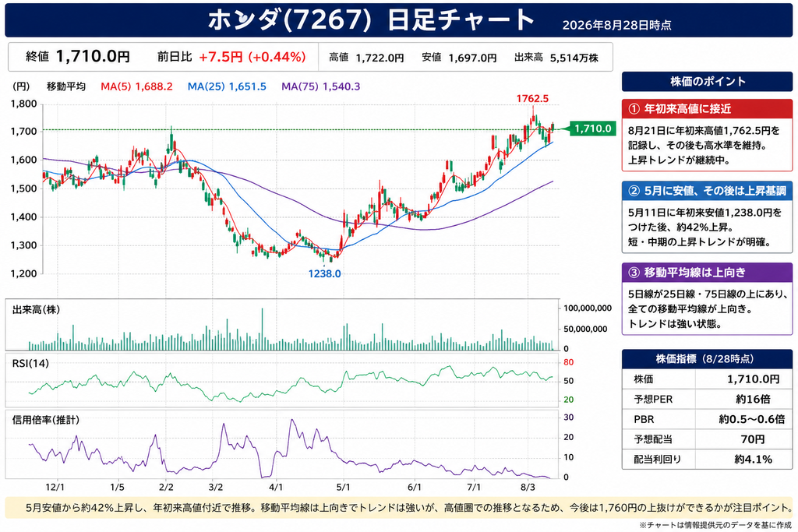Click the (円) unit label
Image resolution: width=798 pixels, height=532 pixels.
(21, 86)
